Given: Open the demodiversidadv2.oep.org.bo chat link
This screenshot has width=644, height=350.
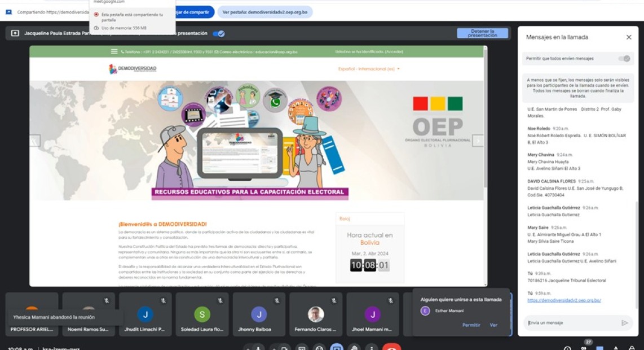Looking at the screenshot, I should tap(564, 300).
